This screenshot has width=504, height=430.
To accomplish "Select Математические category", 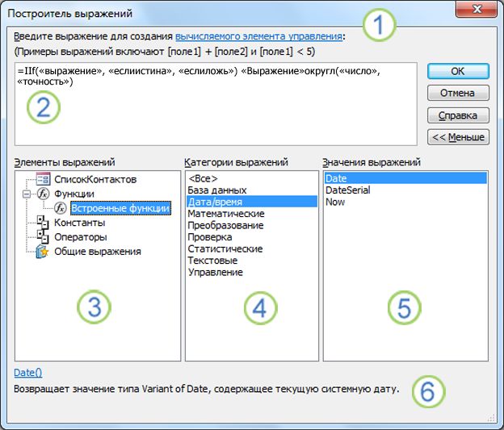I will click(x=252, y=214).
